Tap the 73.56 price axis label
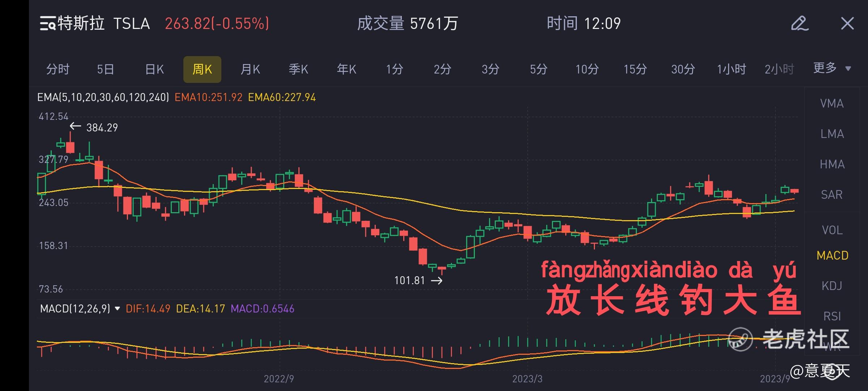 click(51, 289)
